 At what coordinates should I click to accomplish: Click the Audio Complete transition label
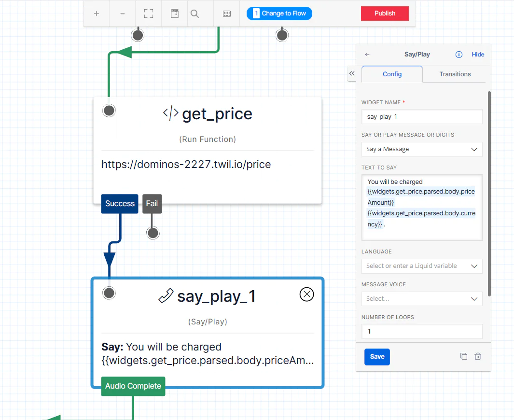click(133, 386)
